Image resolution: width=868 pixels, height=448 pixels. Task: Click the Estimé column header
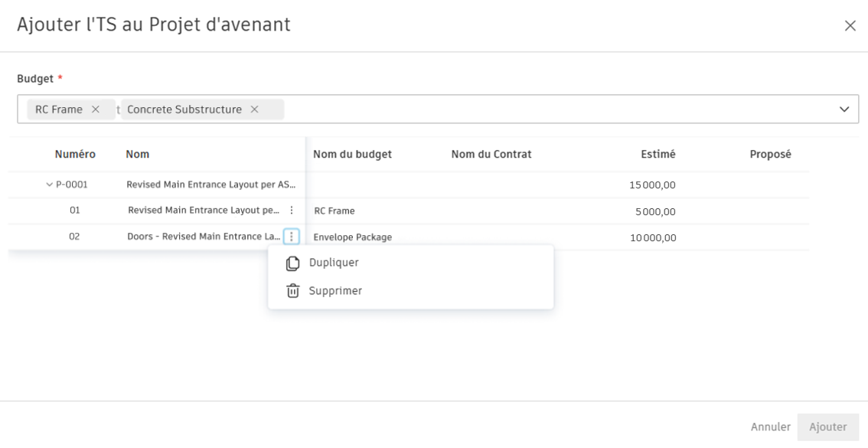658,155
